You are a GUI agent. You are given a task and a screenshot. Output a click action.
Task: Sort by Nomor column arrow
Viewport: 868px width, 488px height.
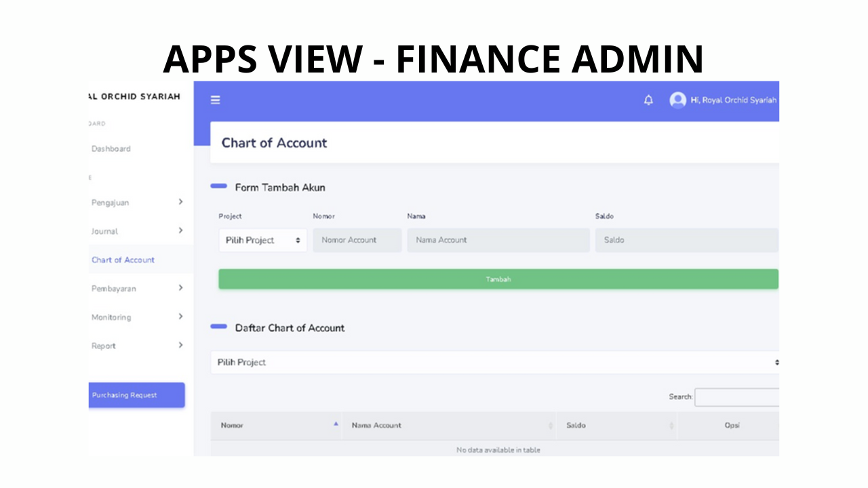point(335,424)
